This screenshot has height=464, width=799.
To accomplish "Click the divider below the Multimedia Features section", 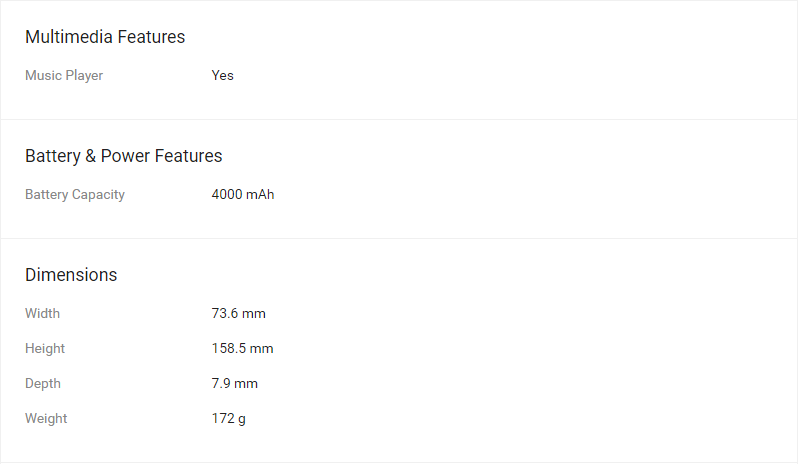I will [399, 119].
